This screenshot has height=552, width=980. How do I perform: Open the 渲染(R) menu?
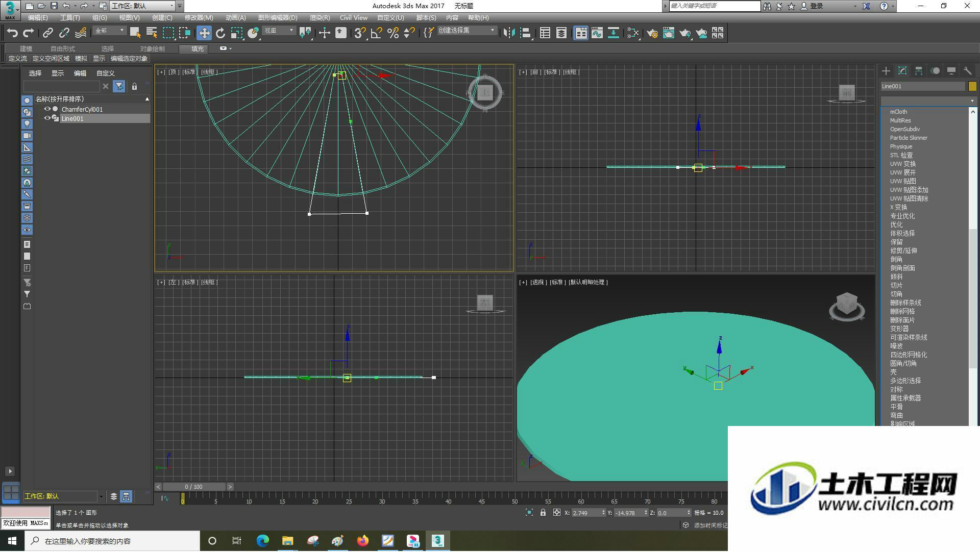(320, 17)
